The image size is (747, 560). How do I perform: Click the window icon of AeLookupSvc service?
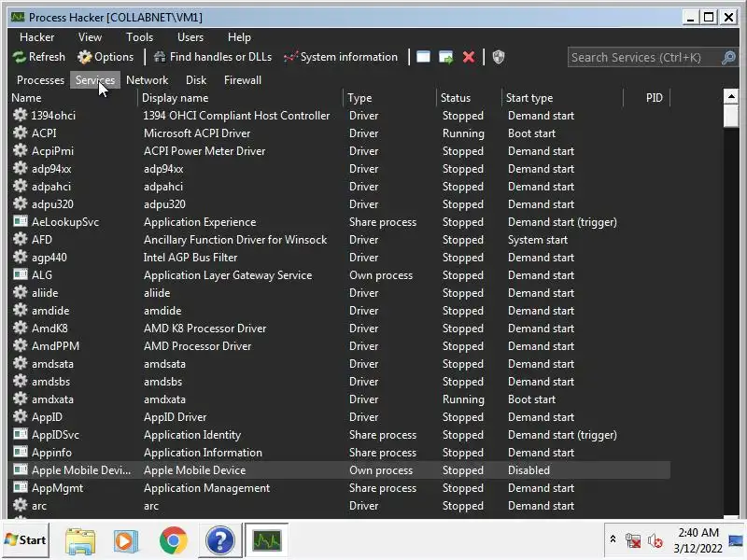[x=20, y=221]
